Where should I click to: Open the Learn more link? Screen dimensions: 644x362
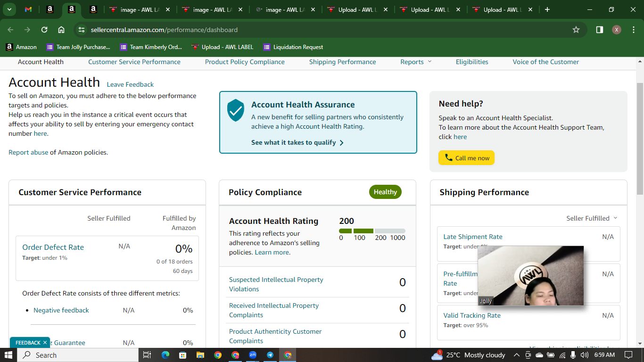(x=272, y=252)
